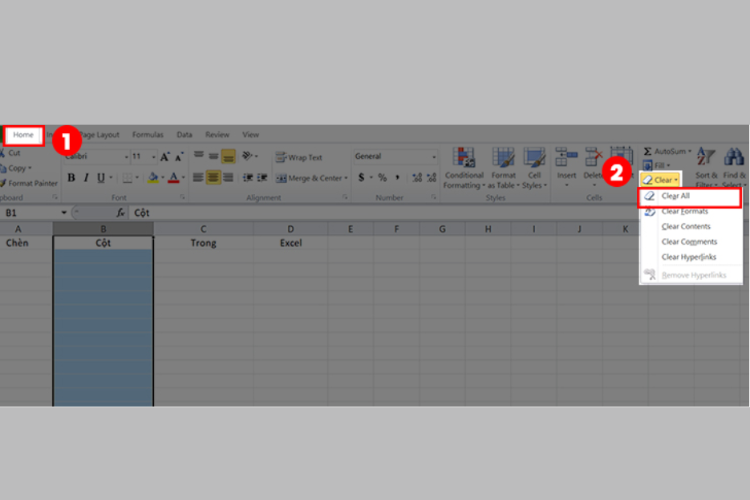Open the font size dropdown

click(154, 156)
